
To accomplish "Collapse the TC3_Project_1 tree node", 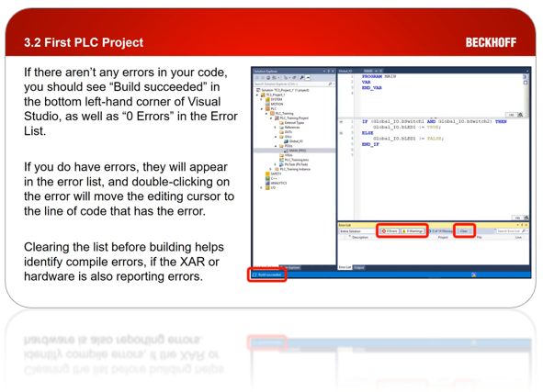I will point(257,95).
